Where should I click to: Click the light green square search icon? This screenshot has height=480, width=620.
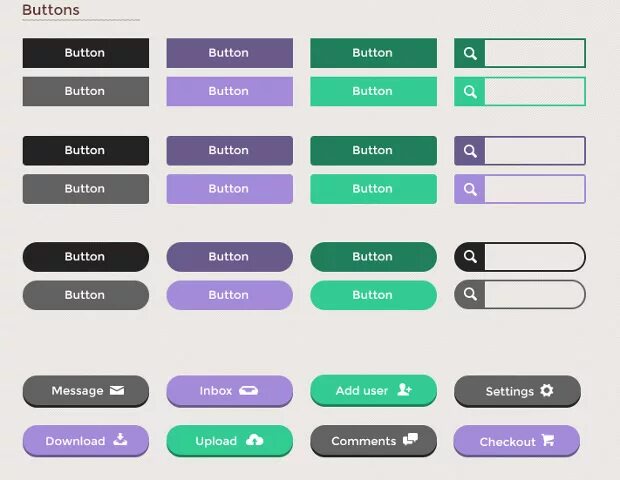[x=470, y=91]
